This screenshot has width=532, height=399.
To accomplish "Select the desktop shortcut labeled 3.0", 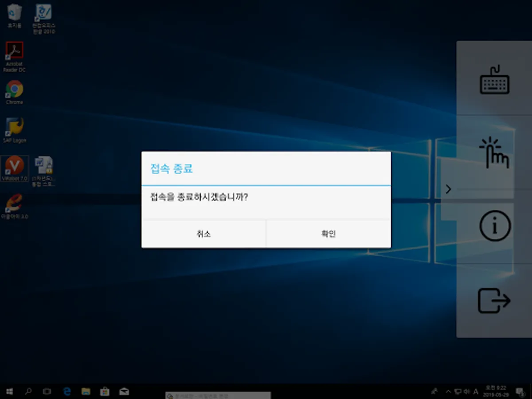I will [x=15, y=207].
